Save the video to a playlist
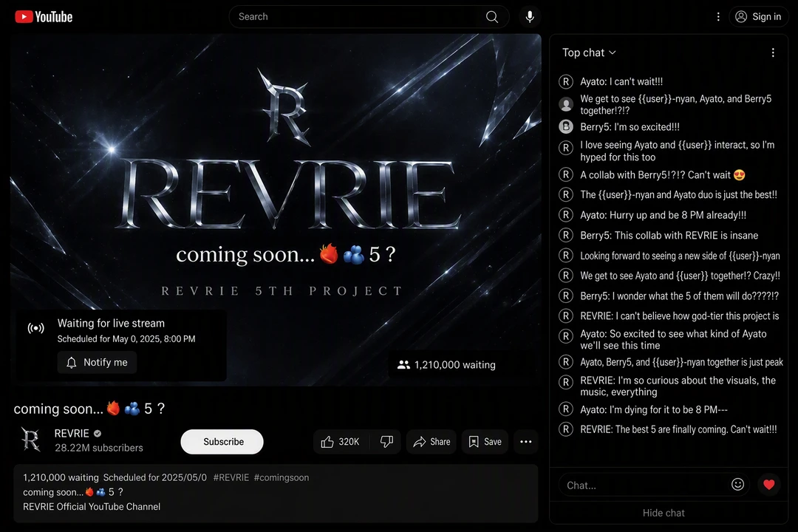 point(485,442)
